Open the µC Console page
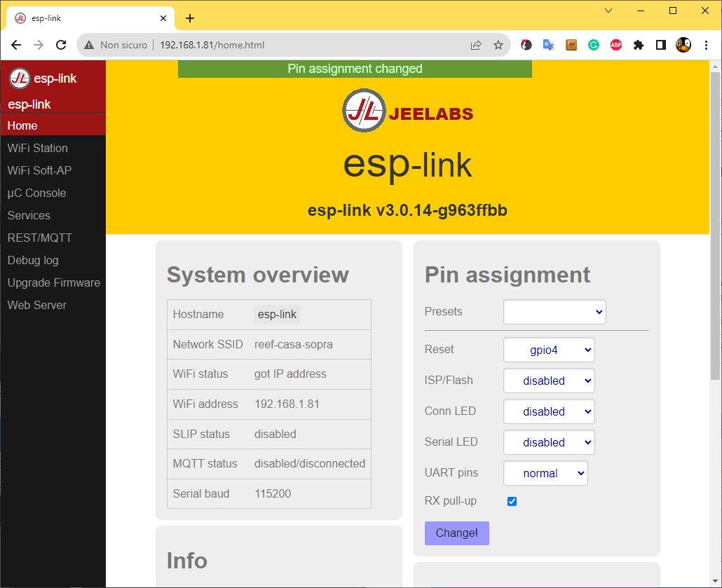The image size is (722, 588). click(x=36, y=193)
